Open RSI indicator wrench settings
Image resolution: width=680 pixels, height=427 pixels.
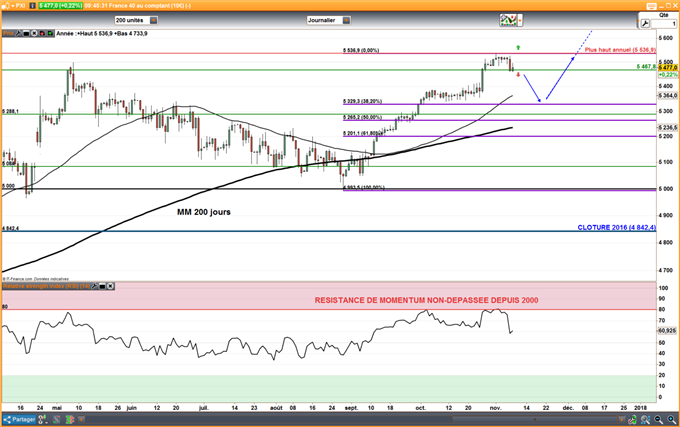click(x=95, y=286)
